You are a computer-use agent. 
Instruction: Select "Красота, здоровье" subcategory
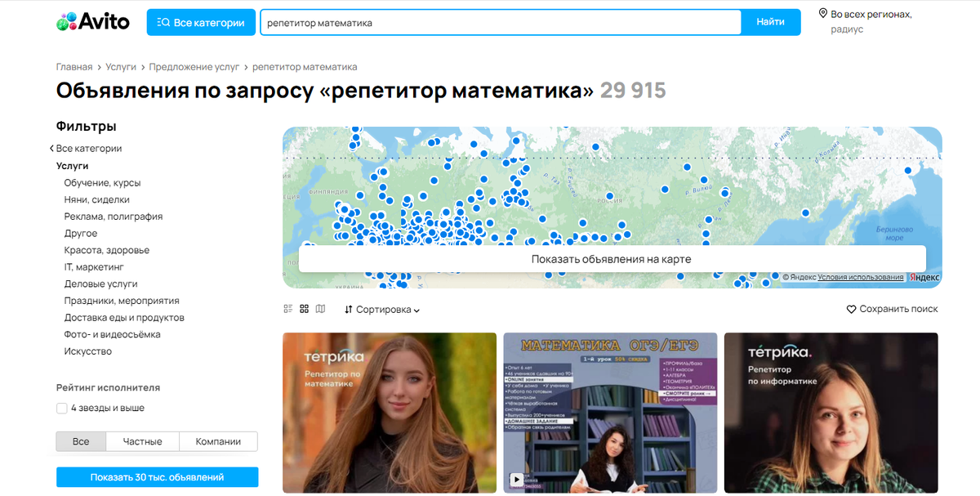(x=107, y=250)
